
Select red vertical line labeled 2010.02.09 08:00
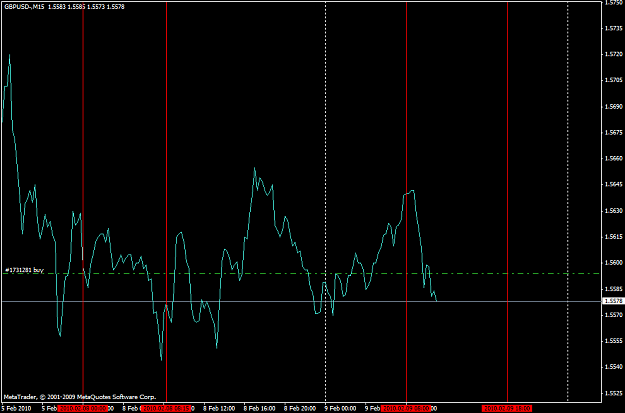point(406,202)
